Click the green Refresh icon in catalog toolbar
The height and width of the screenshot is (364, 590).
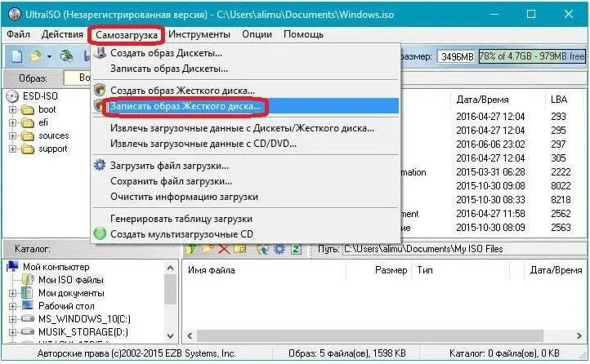tap(296, 249)
